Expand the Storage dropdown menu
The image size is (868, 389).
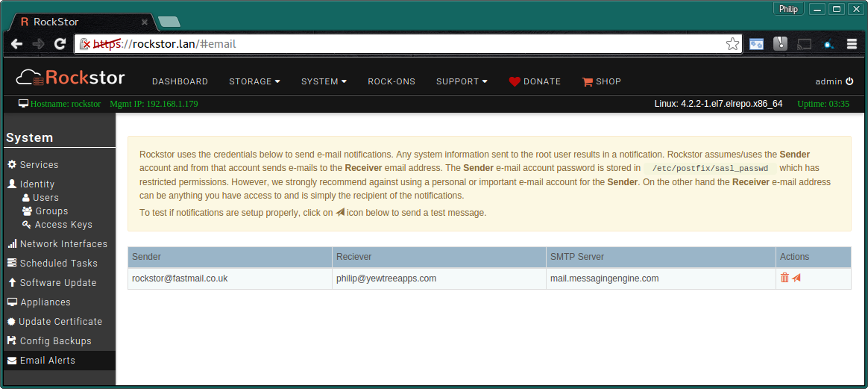coord(254,81)
